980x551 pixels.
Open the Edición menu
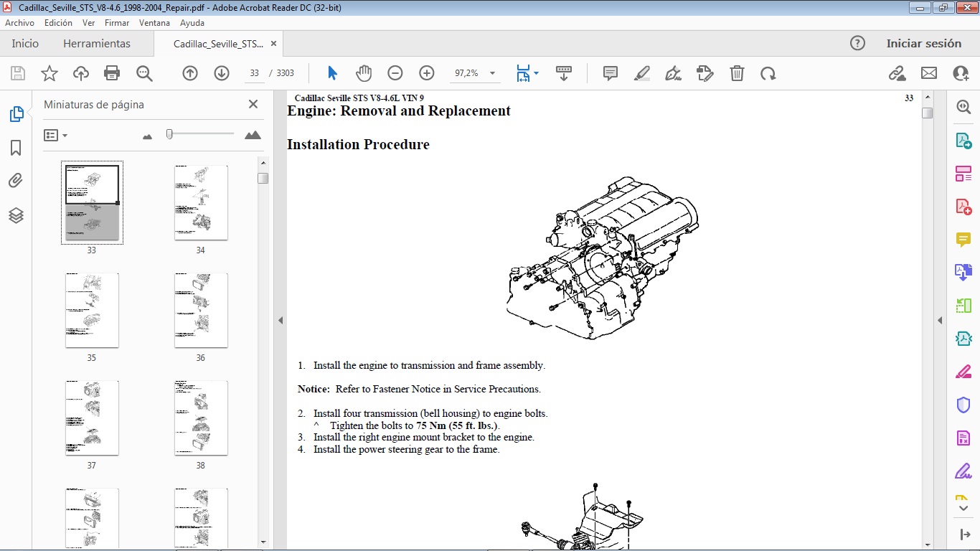point(58,22)
